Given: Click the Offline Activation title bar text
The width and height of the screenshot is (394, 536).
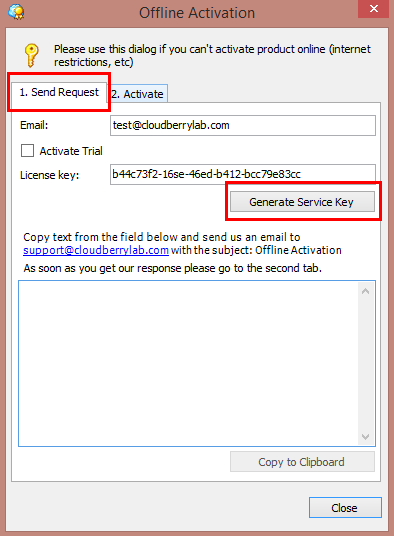Looking at the screenshot, I should click(197, 13).
